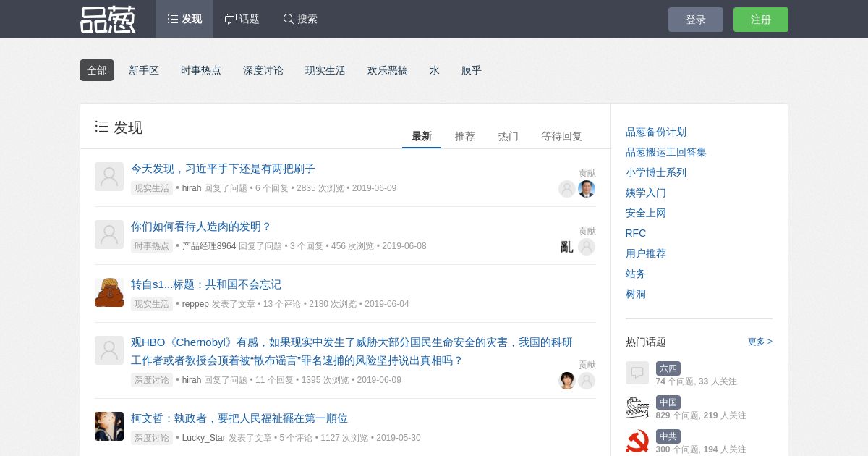Screen dimensions: 868x456
Task: Open the 中共 topic tag
Action: 668,436
